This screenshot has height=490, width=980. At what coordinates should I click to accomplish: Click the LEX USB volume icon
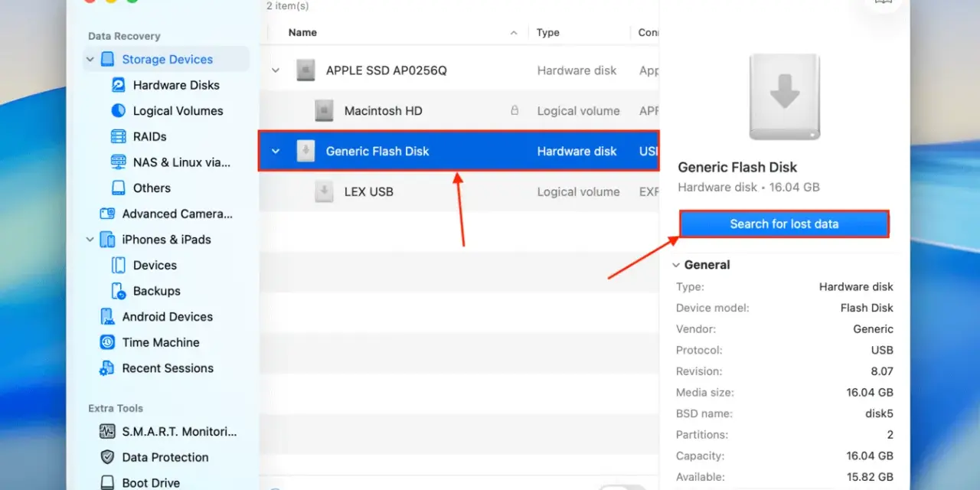point(324,191)
